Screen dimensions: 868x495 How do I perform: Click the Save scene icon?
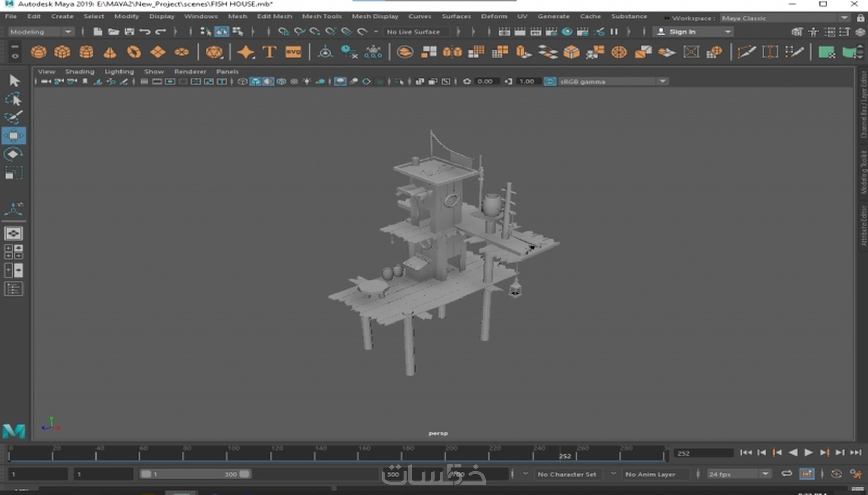coord(129,32)
